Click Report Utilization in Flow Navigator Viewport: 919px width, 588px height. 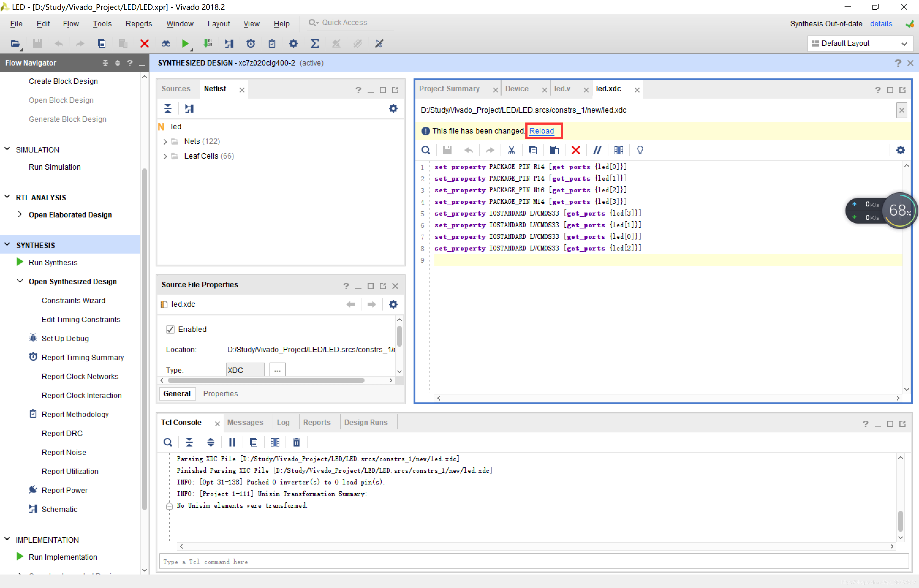click(70, 471)
